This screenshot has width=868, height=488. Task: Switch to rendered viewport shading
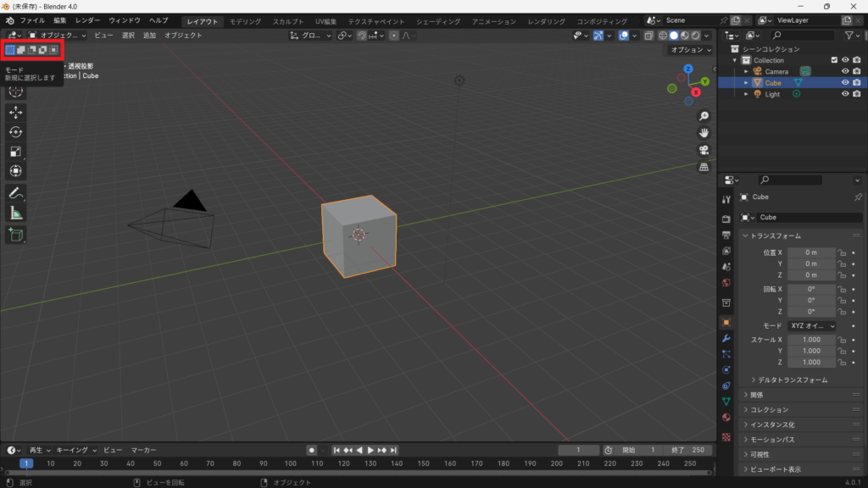point(696,36)
